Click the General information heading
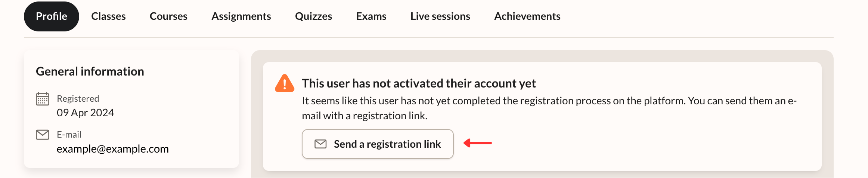 (90, 71)
